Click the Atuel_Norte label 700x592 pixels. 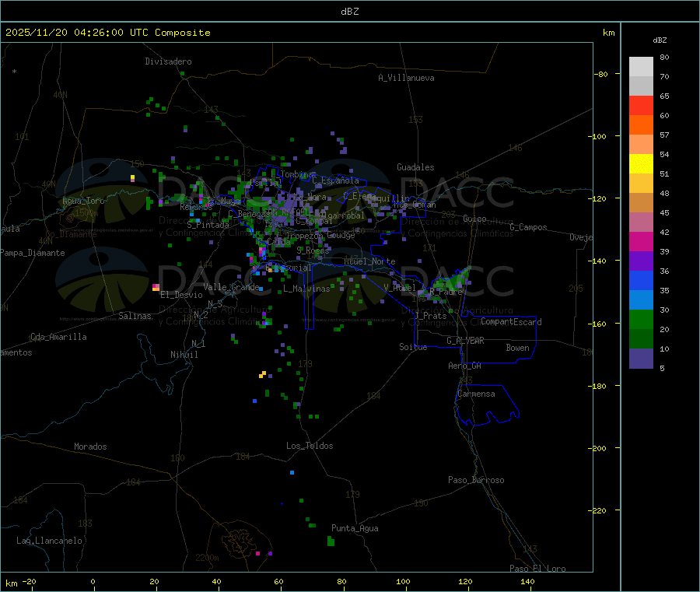click(369, 261)
